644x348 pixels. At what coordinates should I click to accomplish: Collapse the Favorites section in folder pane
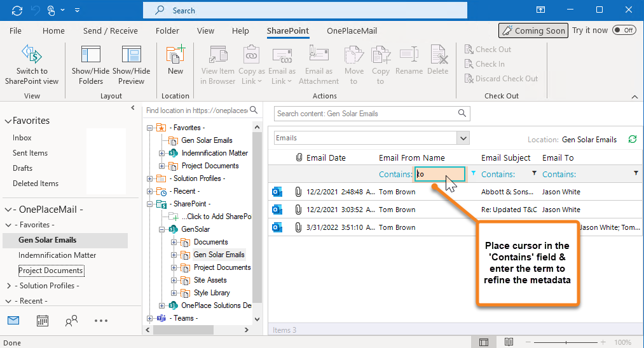tap(8, 121)
